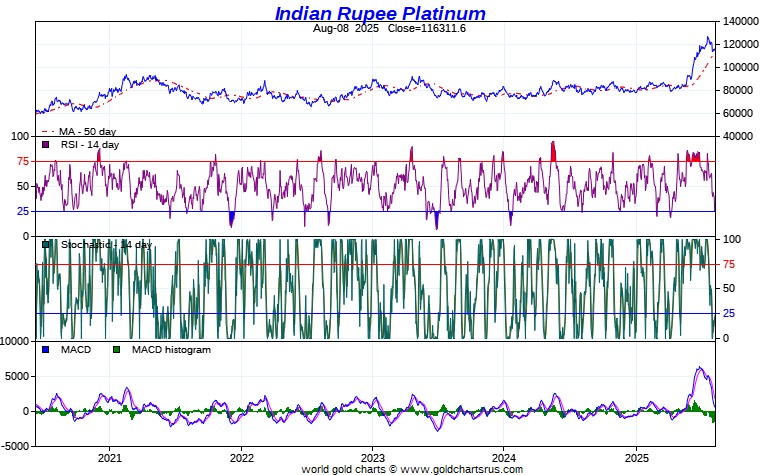
Task: Click the 120000 price axis label
Action: point(741,44)
